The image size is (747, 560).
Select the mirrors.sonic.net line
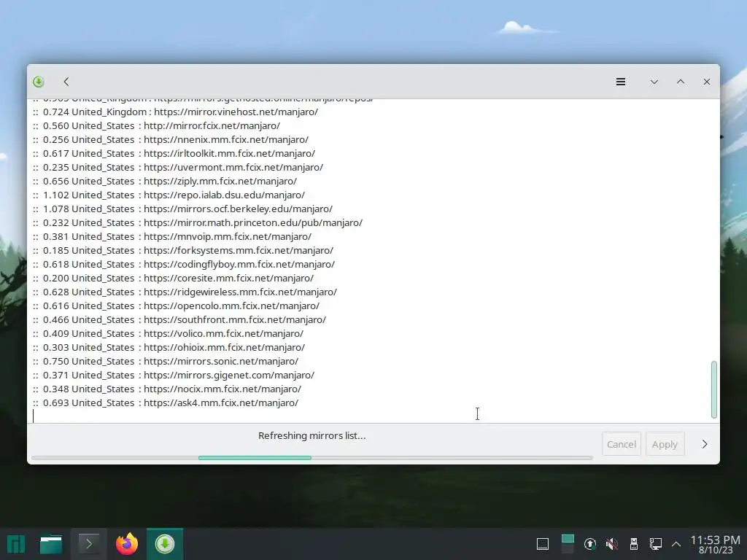pos(166,360)
